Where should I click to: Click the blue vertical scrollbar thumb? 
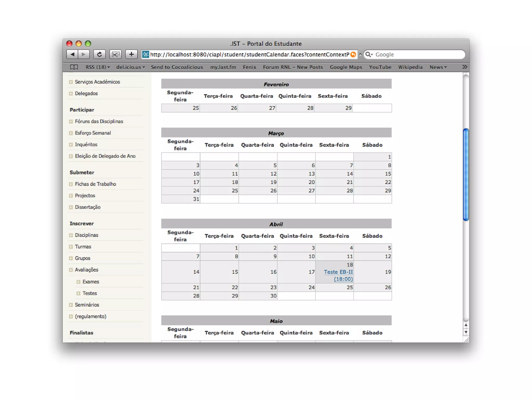[x=466, y=174]
